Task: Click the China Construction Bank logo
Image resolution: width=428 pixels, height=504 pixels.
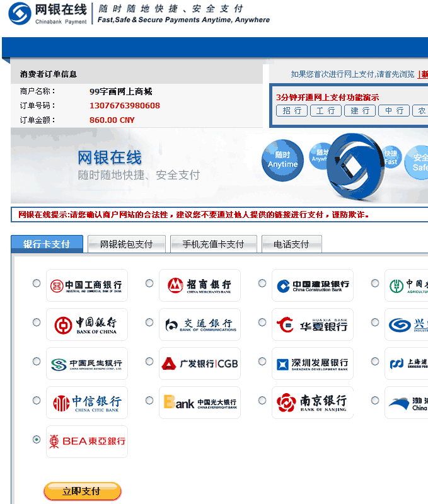Action: click(312, 286)
